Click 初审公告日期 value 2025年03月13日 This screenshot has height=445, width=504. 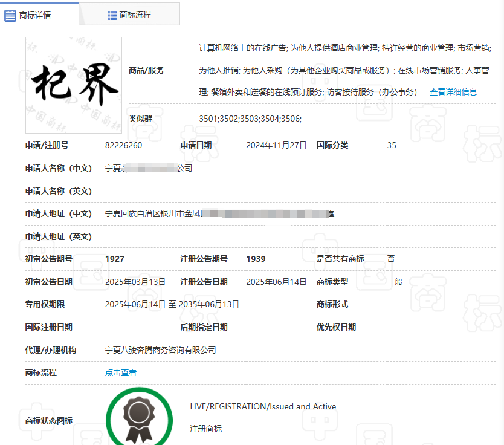(135, 282)
